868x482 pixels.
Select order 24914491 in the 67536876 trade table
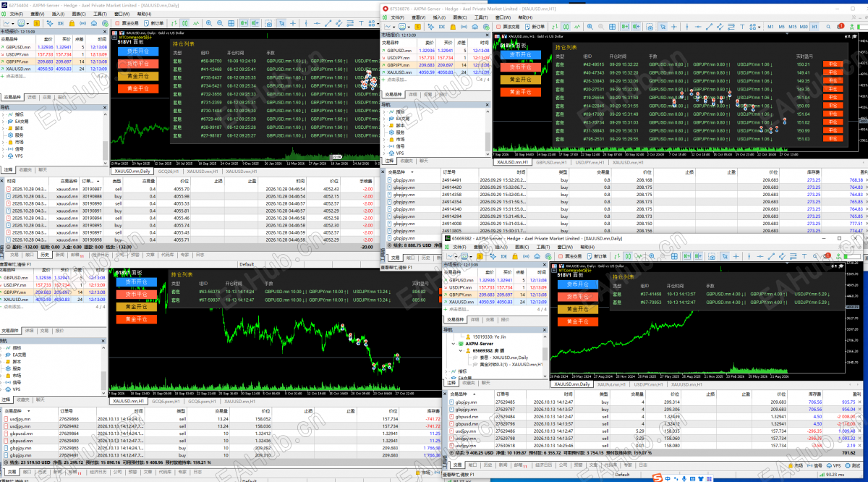tap(626, 179)
